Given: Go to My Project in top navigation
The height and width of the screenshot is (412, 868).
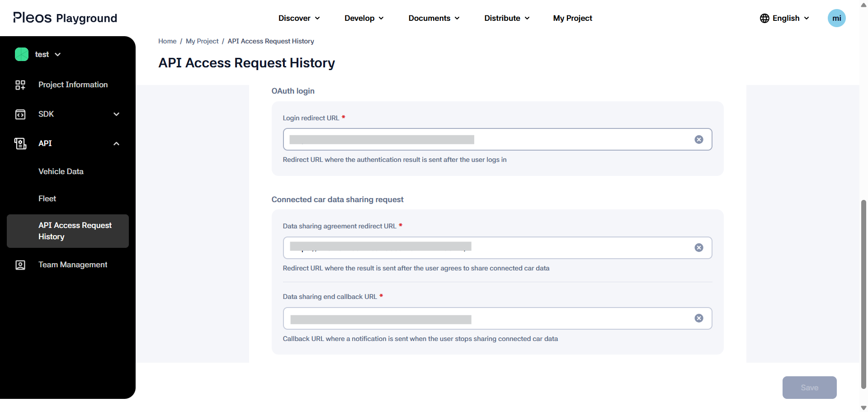Looking at the screenshot, I should pos(572,18).
